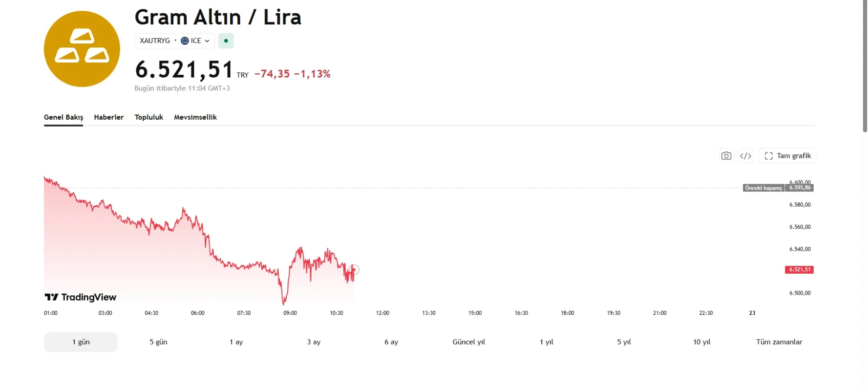Show the Güncel yıl range
868x391 pixels.
point(469,342)
